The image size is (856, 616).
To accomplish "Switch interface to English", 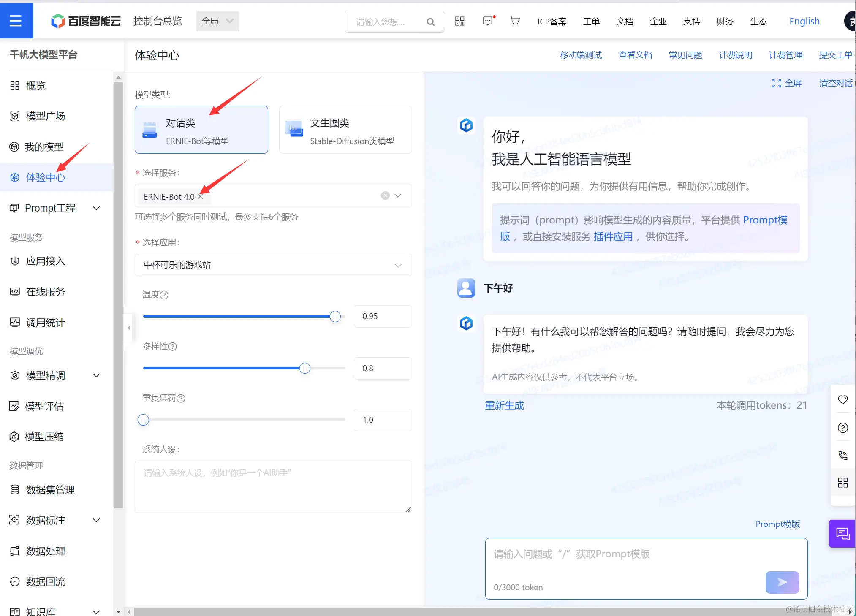I will 804,21.
